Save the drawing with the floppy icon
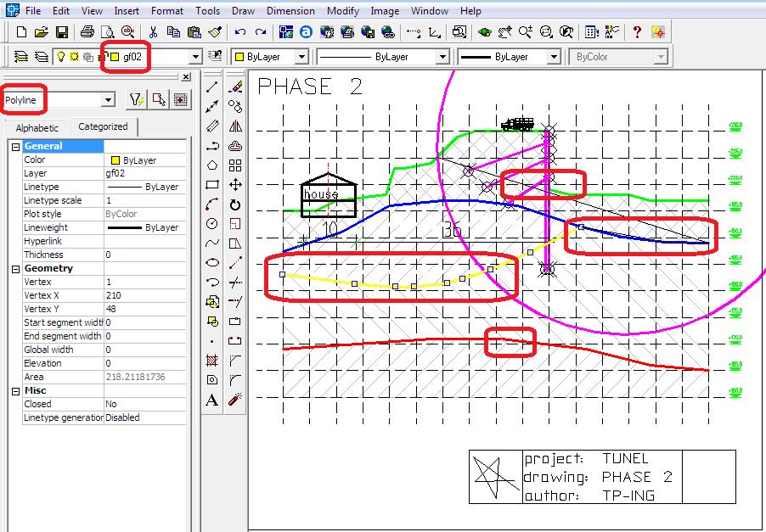Screen dimensions: 766x532 point(61,32)
